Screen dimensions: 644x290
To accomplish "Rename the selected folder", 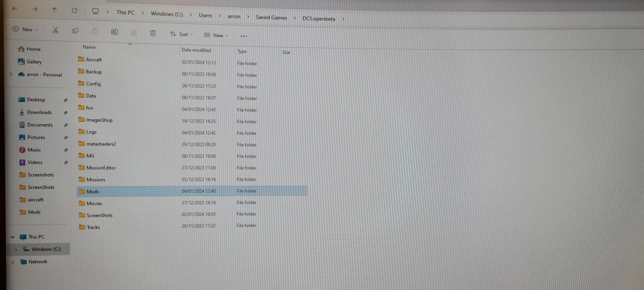I will point(115,32).
